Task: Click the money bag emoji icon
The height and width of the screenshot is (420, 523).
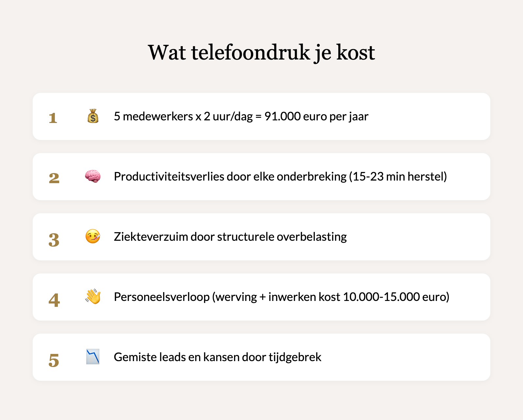Action: (93, 116)
